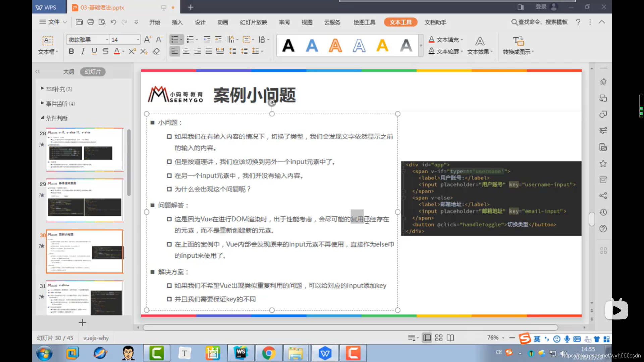The height and width of the screenshot is (362, 644).
Task: Open the Share icon in right sidebar
Action: pyautogui.click(x=603, y=196)
